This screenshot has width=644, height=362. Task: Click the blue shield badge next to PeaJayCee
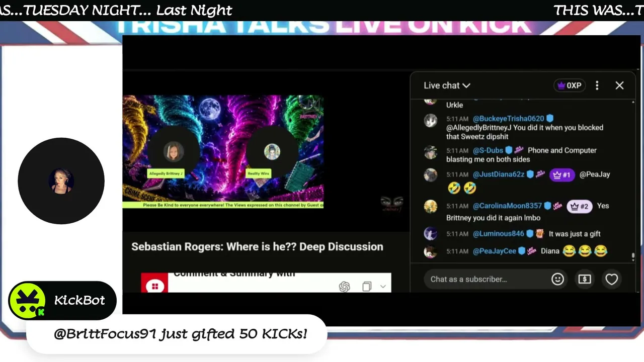[x=522, y=251]
